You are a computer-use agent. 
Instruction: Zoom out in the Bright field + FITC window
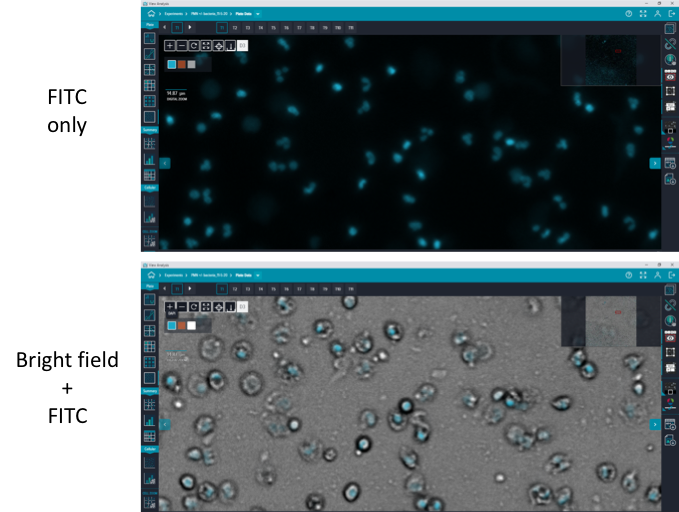pos(182,307)
